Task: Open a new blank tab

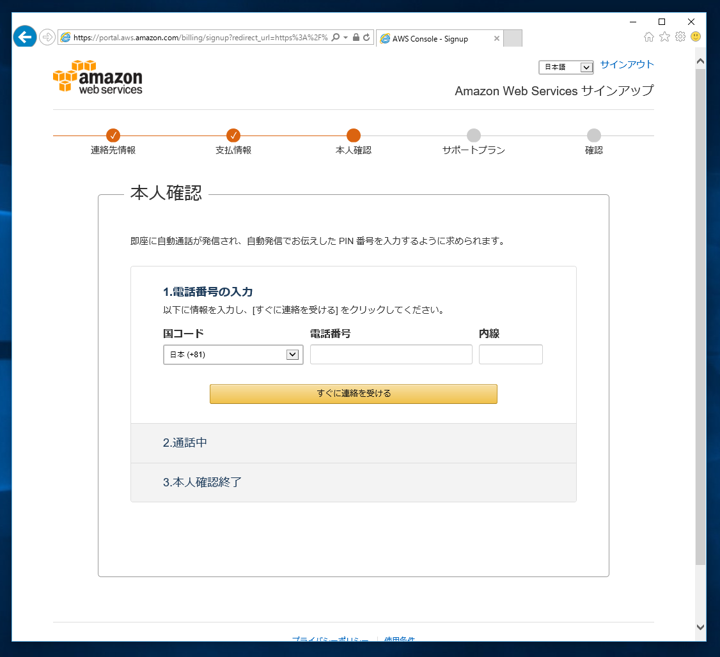Action: [x=513, y=39]
